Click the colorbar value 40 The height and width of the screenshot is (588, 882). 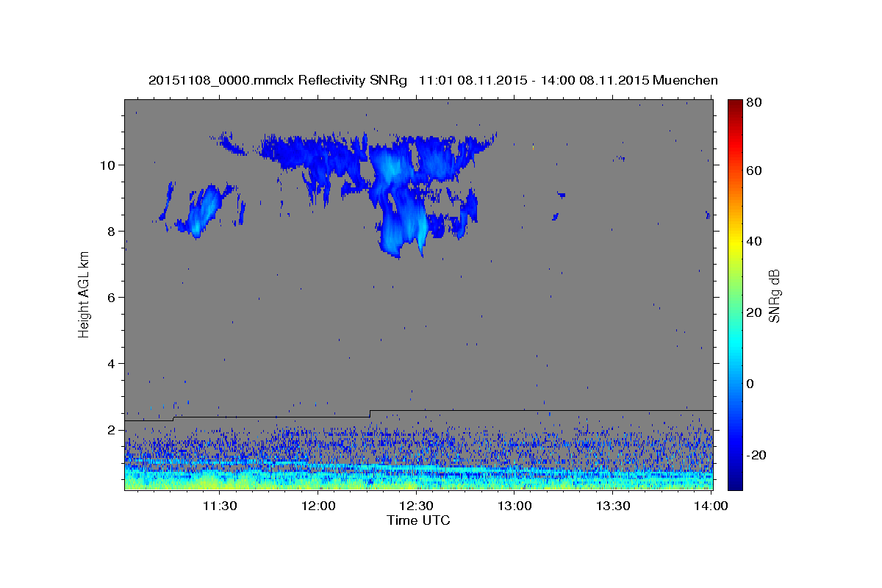pyautogui.click(x=755, y=241)
